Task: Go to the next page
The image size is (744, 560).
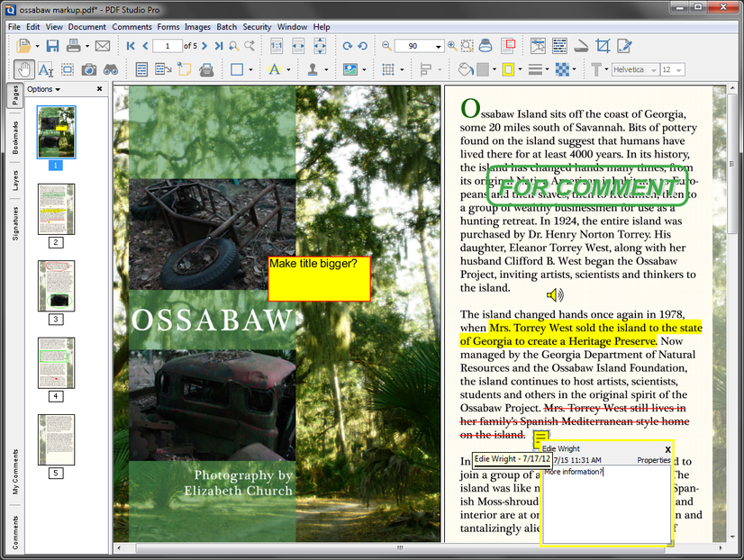Action: pos(204,46)
